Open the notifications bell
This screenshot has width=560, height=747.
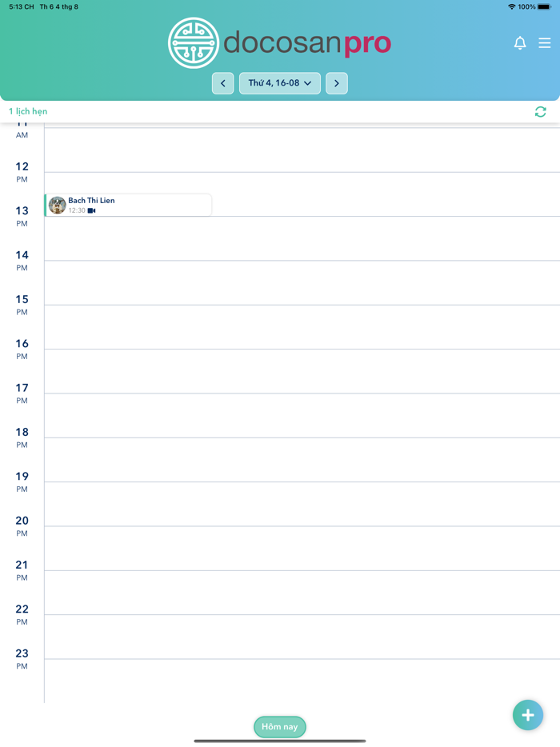520,43
